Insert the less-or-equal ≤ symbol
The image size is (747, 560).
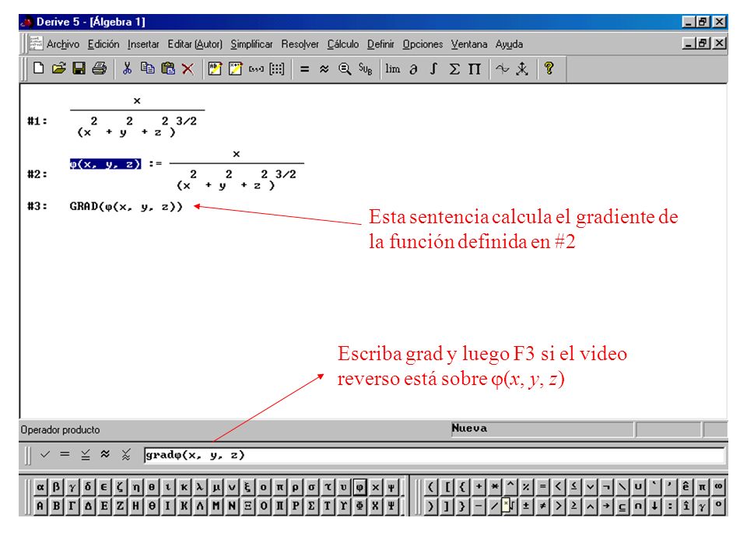coord(574,487)
